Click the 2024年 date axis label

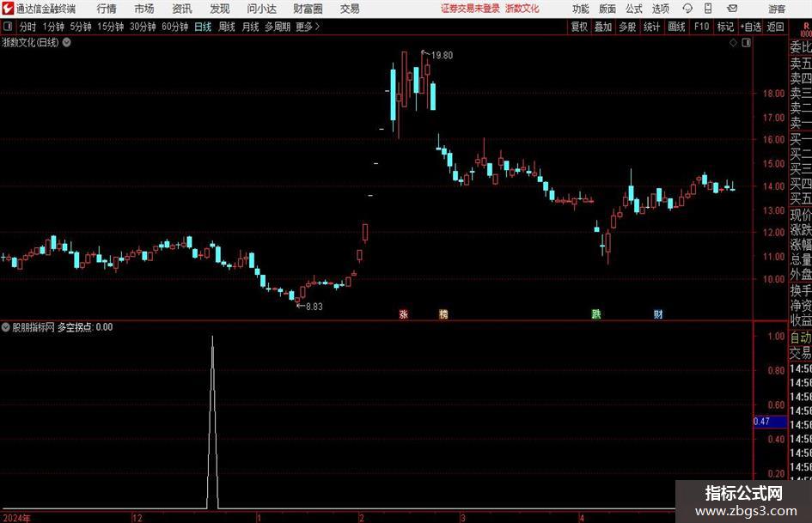[16, 518]
